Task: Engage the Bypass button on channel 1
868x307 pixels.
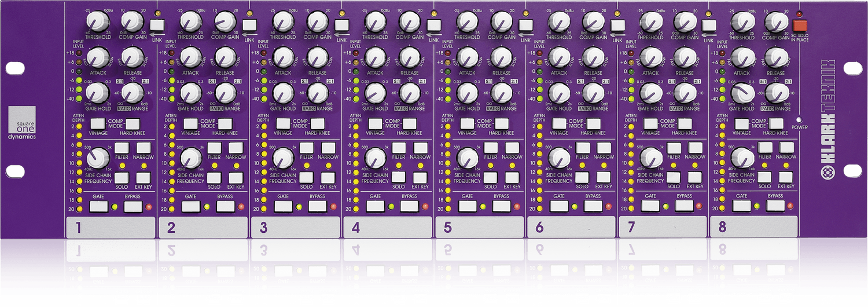Action: tap(133, 206)
